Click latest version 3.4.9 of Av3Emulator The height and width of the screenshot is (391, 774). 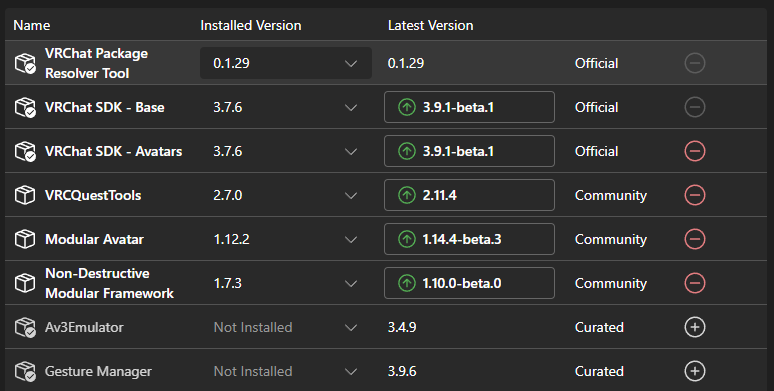[402, 327]
